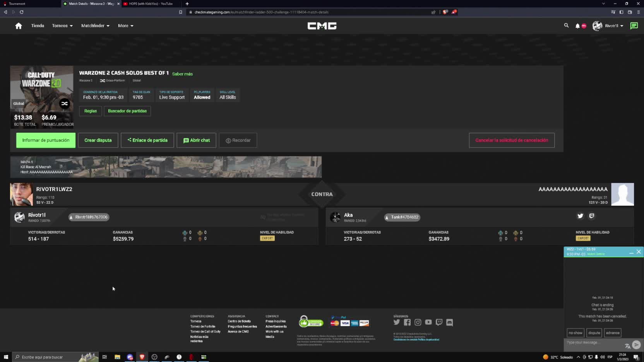Open CMG Twitch link in footer
The width and height of the screenshot is (644, 362).
(439, 322)
